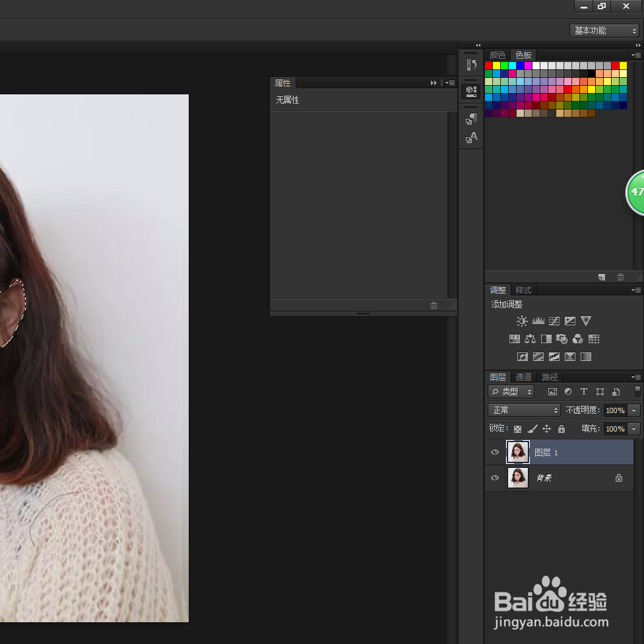644x644 pixels.
Task: Add a Vibrance adjustment layer
Action: pyautogui.click(x=586, y=321)
